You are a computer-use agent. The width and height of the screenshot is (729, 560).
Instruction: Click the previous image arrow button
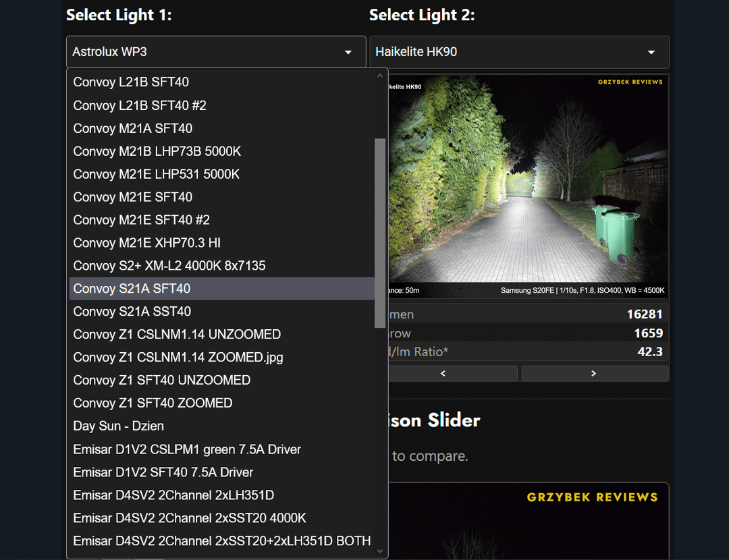coord(452,373)
